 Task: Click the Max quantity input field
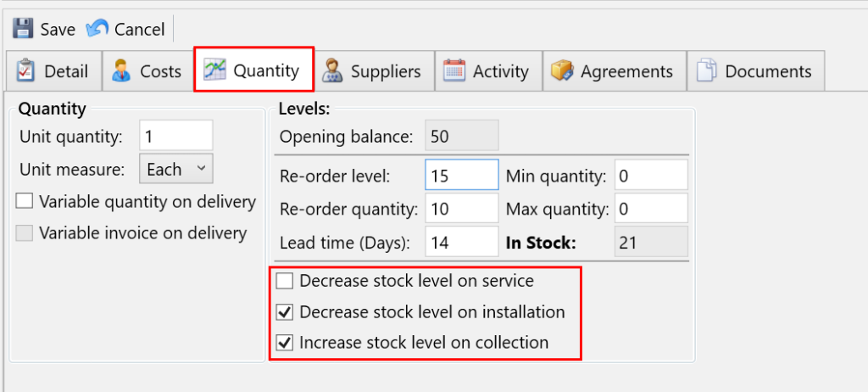pyautogui.click(x=650, y=209)
